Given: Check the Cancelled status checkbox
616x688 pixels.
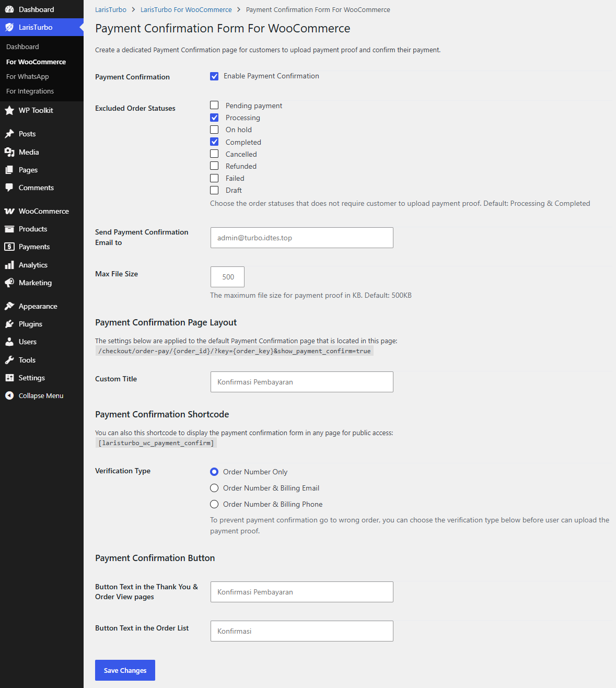Looking at the screenshot, I should coord(214,154).
